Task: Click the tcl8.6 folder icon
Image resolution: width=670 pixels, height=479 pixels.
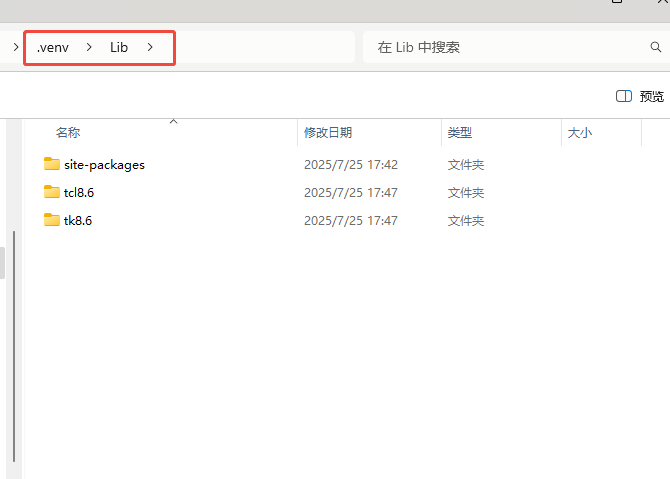Action: pos(52,192)
